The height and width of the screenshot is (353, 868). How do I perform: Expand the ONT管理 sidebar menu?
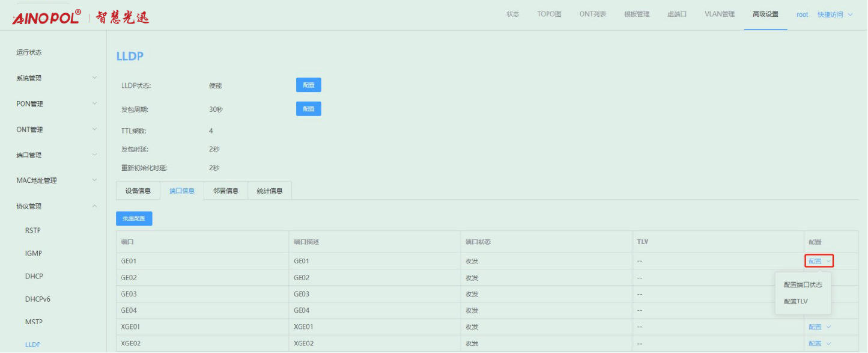[x=55, y=129]
